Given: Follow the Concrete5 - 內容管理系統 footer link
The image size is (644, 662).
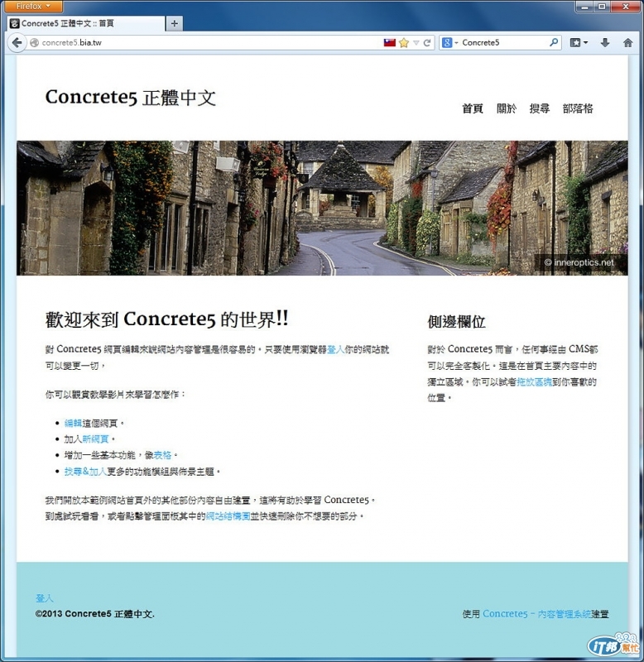Looking at the screenshot, I should 536,614.
